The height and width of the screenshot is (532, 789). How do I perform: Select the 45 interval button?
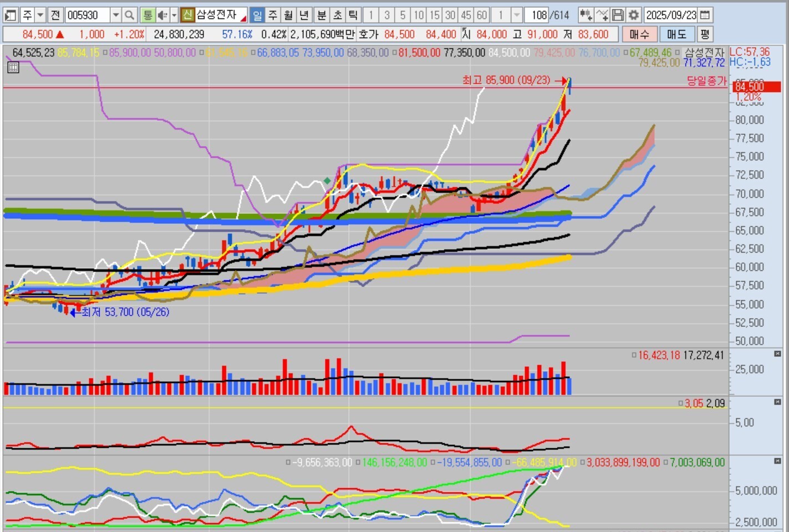click(466, 15)
